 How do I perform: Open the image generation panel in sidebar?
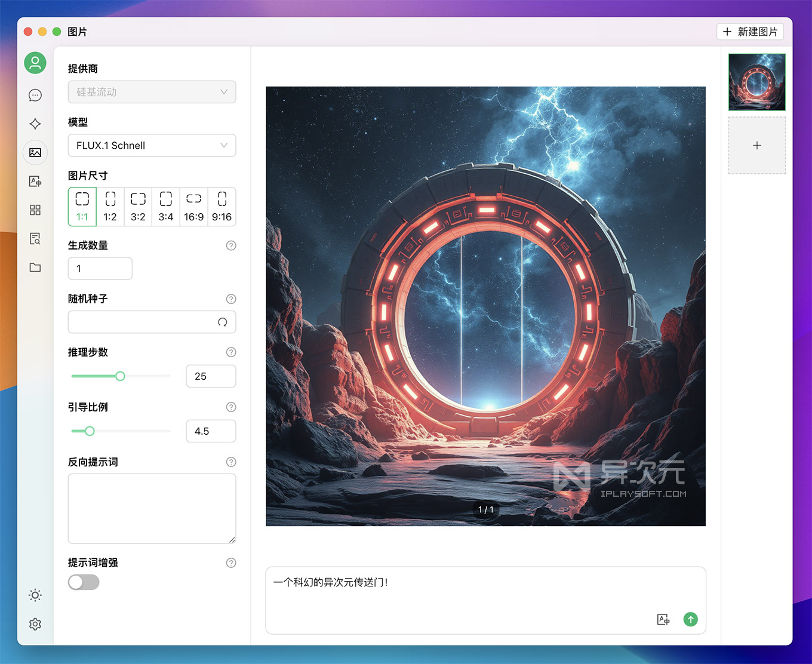35,152
